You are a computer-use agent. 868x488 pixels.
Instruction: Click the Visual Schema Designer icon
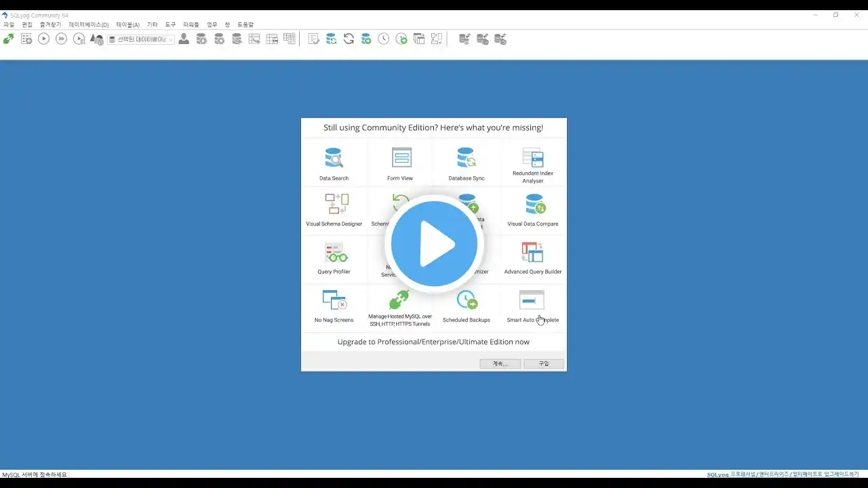336,203
